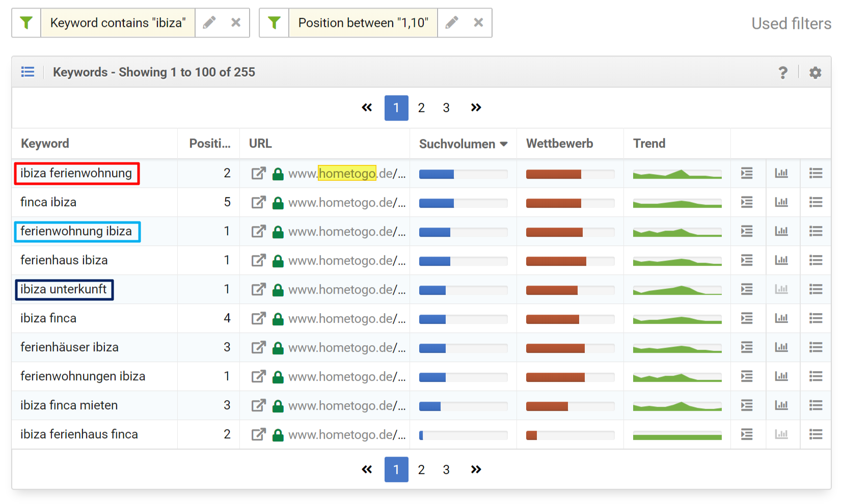Screen dimensions: 843x504
Task: Select keyword ibiza finca mieten
Action: 69,405
